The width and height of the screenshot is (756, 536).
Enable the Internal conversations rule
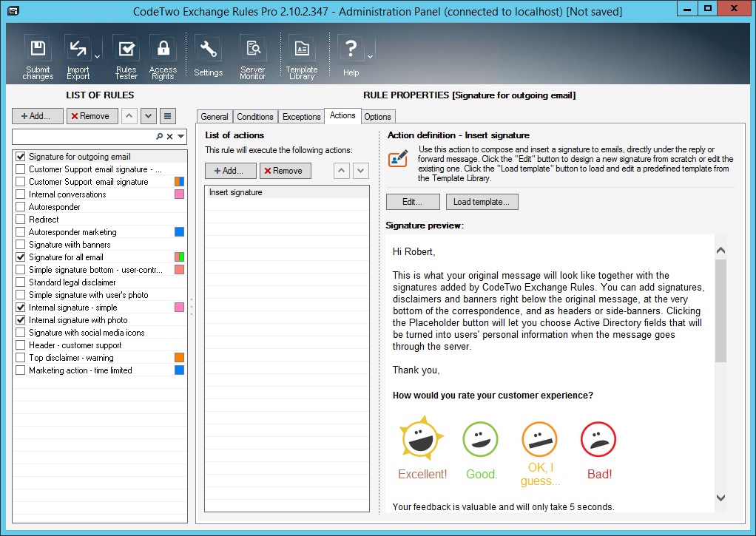[20, 194]
